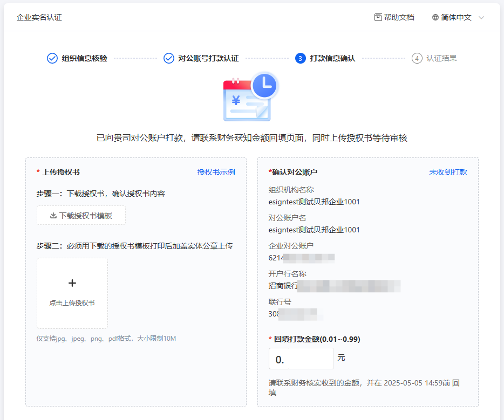
Task: Click the plus icon to upload authorization
Action: point(72,284)
